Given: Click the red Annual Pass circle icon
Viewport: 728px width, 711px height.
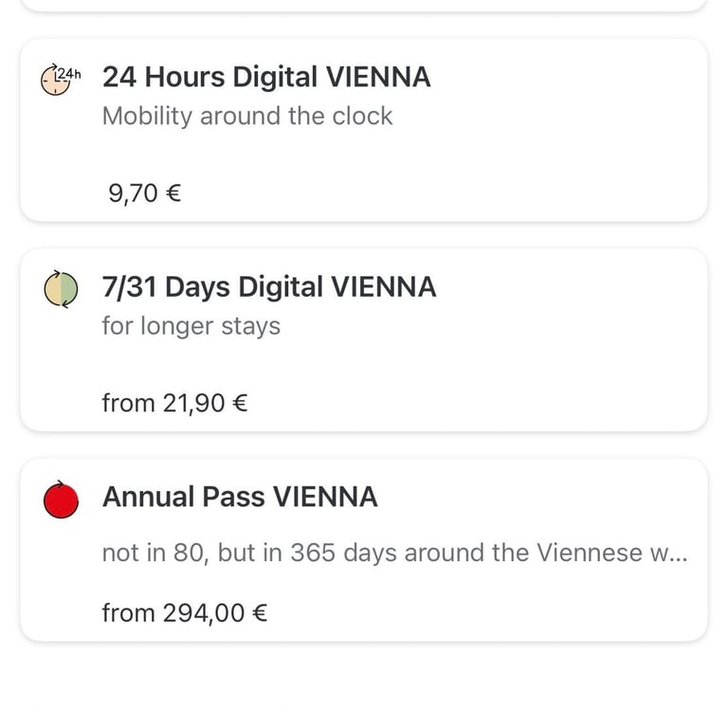Looking at the screenshot, I should pos(61,500).
